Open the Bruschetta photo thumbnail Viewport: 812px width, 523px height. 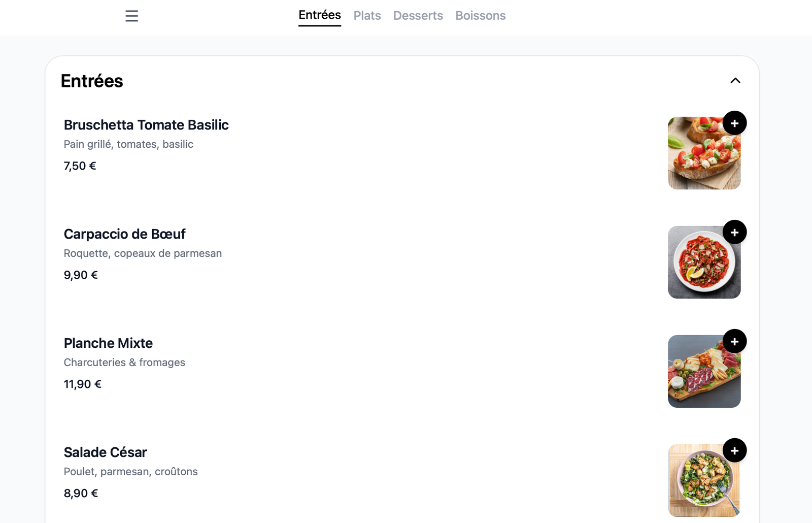pyautogui.click(x=700, y=157)
